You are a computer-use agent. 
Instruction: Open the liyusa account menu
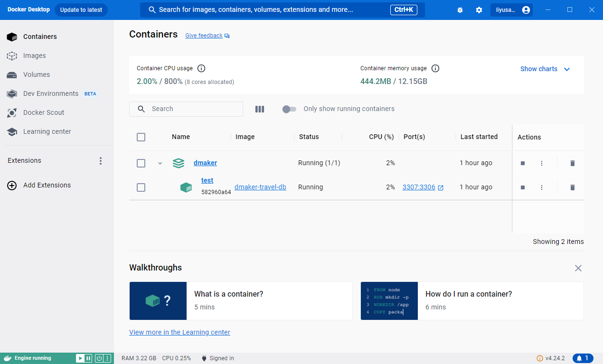511,10
